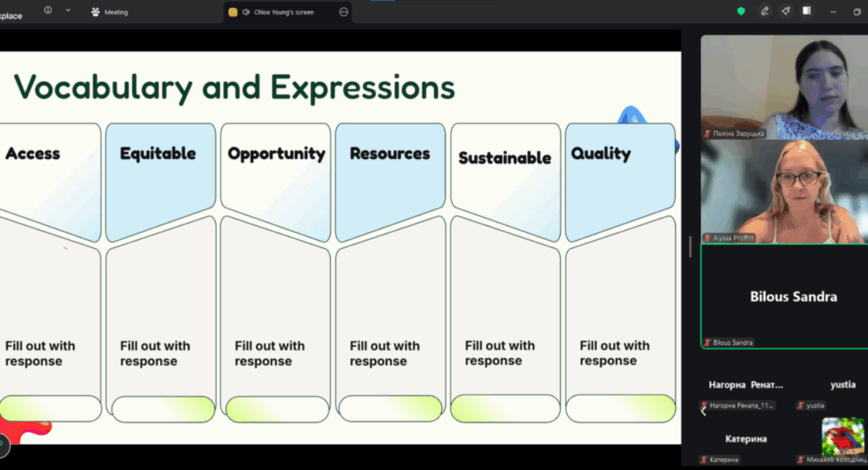The width and height of the screenshot is (868, 470).
Task: Open the annotate pencil tool
Action: coord(765,11)
